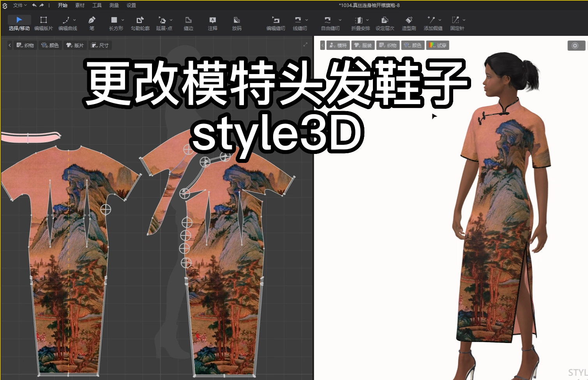
Task: Toggle 版片 display in 2D window
Action: (x=75, y=45)
